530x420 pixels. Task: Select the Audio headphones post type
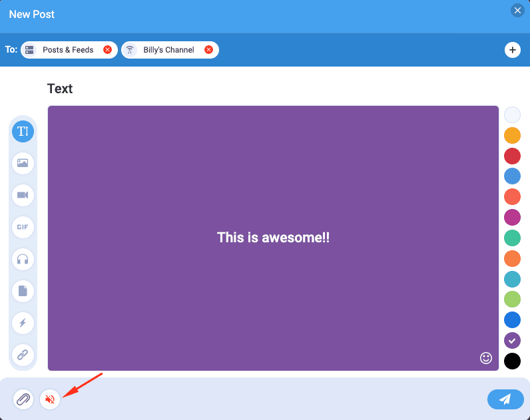pyautogui.click(x=23, y=259)
